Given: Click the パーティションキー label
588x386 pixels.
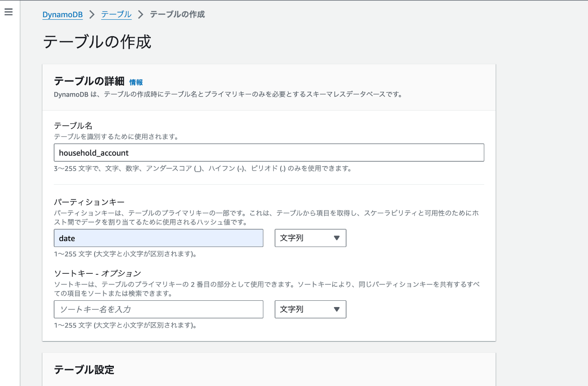Looking at the screenshot, I should click(89, 202).
